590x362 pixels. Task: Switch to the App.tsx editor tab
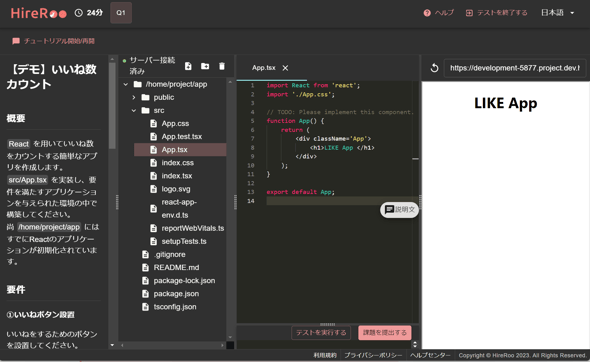pos(263,68)
